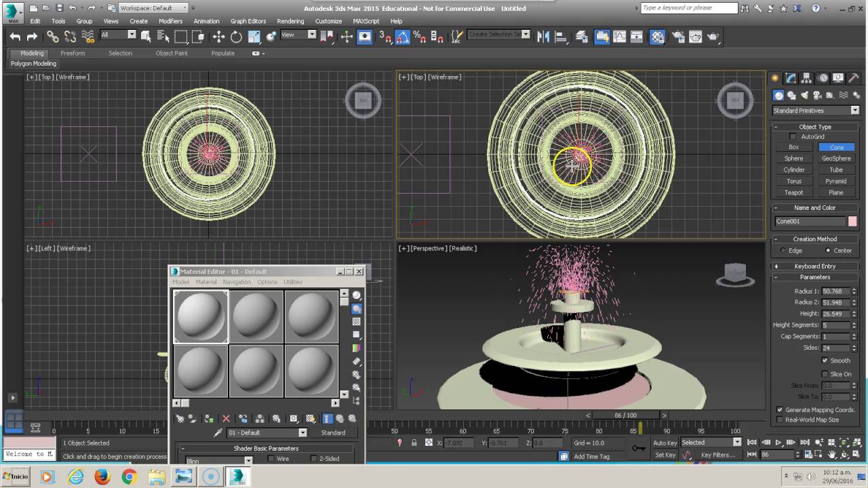This screenshot has width=868, height=488.
Task: Enable 2-Sided checkbox in Material Editor
Action: click(x=313, y=459)
